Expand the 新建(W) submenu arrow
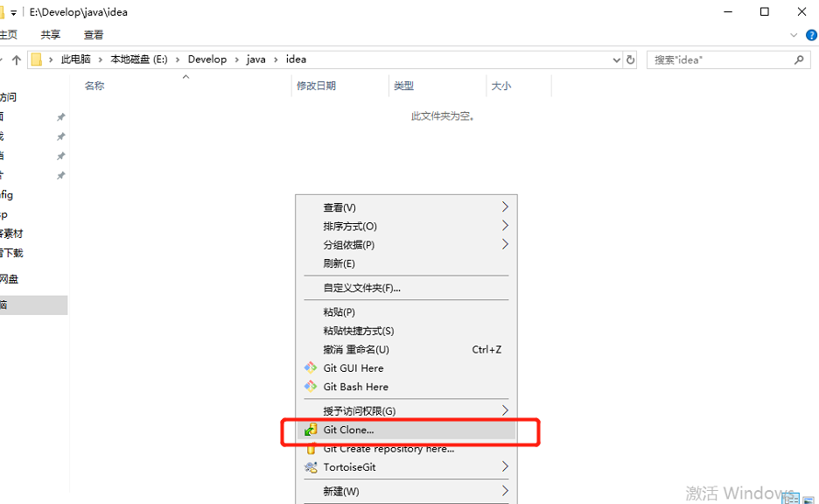 coord(505,491)
